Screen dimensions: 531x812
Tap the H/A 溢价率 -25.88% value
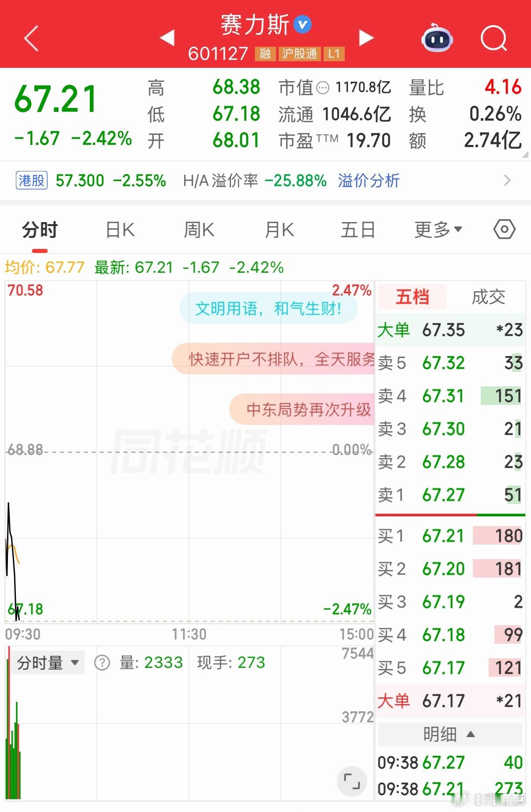tap(295, 181)
